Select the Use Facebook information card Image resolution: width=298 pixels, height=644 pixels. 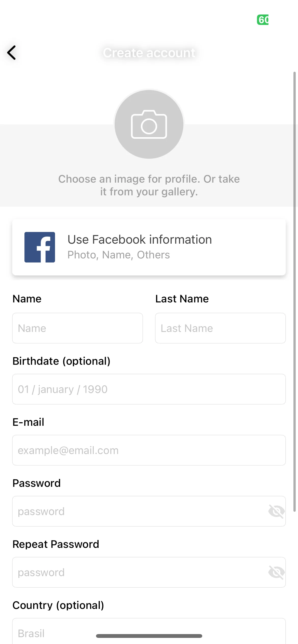(149, 247)
